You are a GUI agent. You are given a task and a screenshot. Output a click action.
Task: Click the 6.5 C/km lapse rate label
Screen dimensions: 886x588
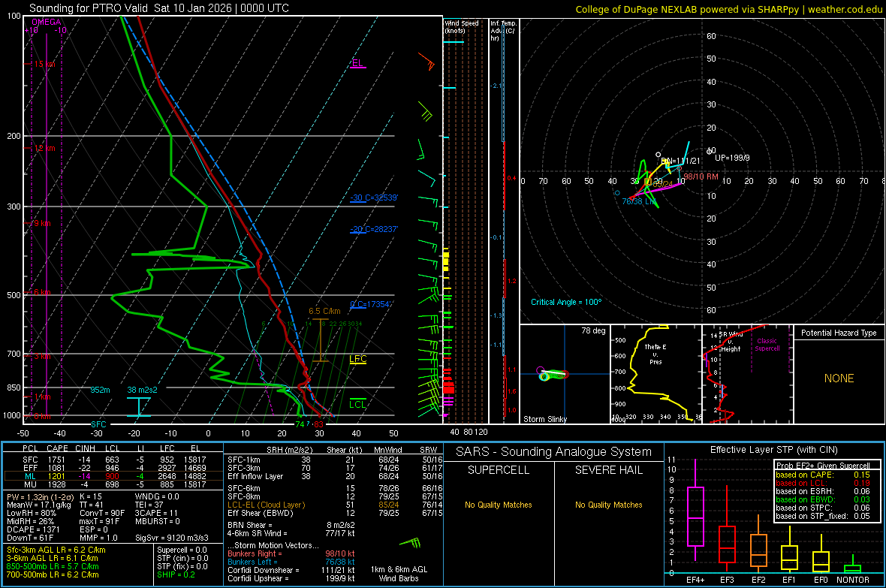click(x=324, y=311)
